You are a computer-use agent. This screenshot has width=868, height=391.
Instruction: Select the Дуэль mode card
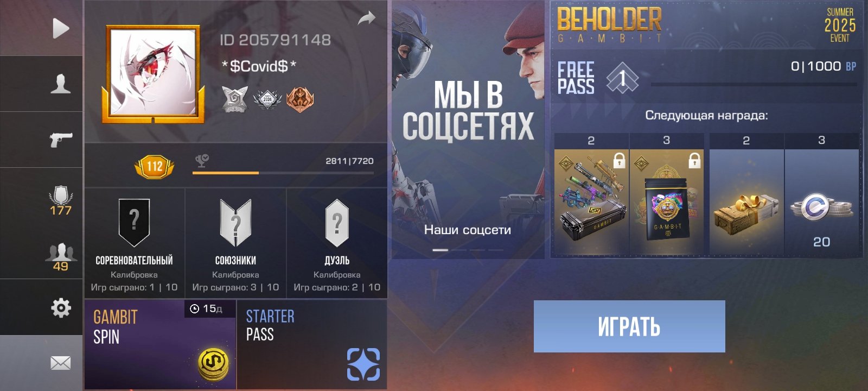pos(337,243)
